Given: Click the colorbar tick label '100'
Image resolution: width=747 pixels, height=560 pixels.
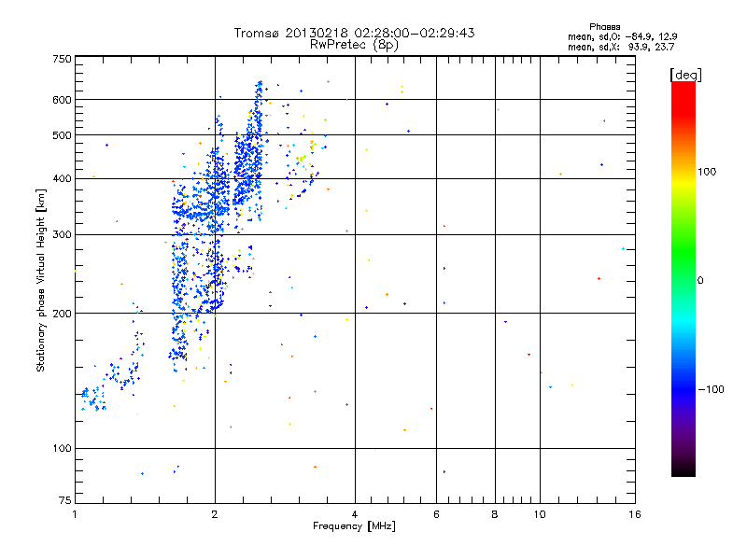Looking at the screenshot, I should [x=707, y=172].
